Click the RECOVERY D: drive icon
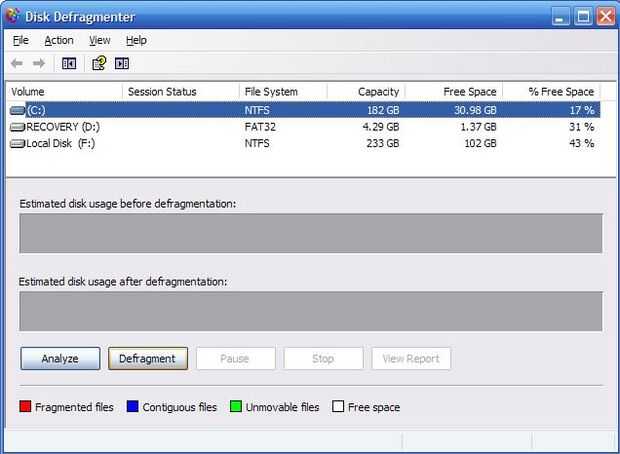 [x=17, y=127]
